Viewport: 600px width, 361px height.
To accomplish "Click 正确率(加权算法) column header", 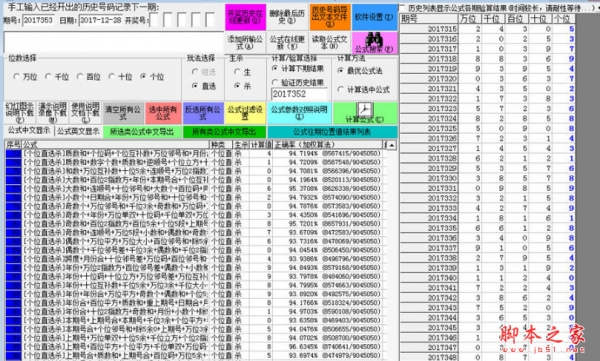I will (328, 145).
